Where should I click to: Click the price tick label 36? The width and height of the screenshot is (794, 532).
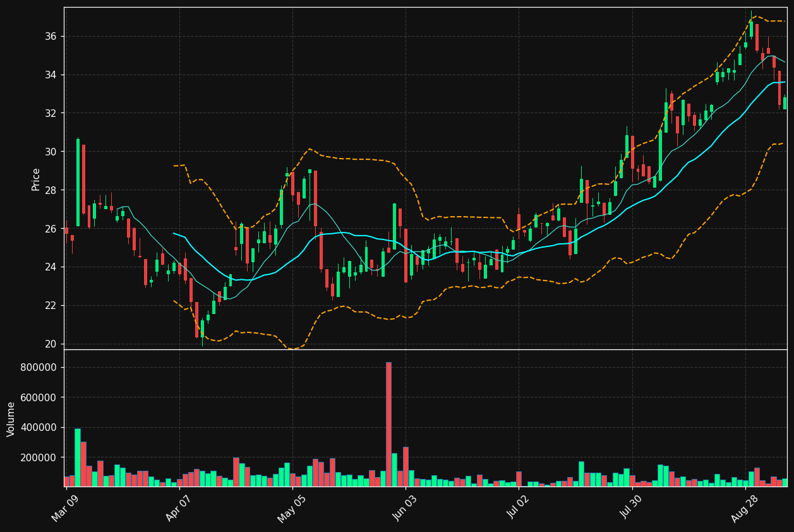(51, 37)
